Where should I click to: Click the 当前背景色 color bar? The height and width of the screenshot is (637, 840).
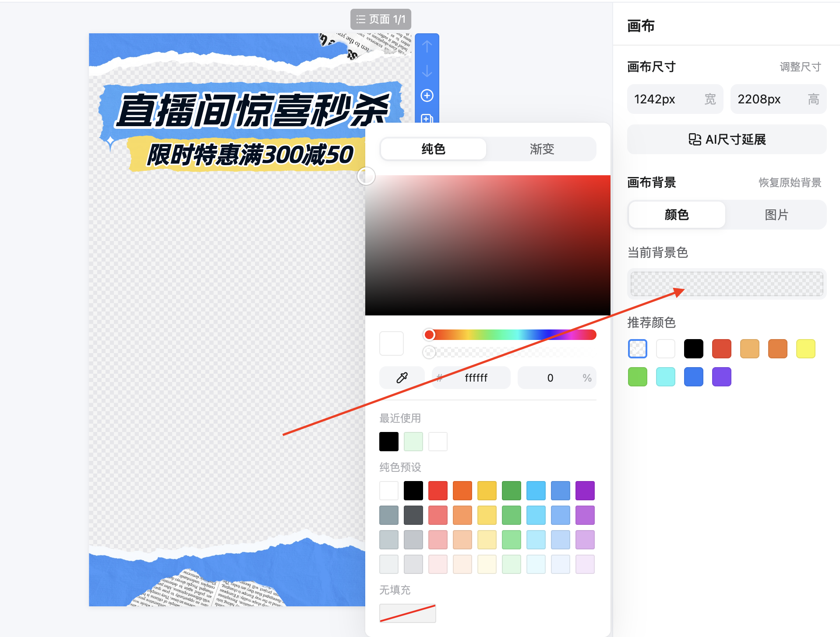(x=726, y=283)
